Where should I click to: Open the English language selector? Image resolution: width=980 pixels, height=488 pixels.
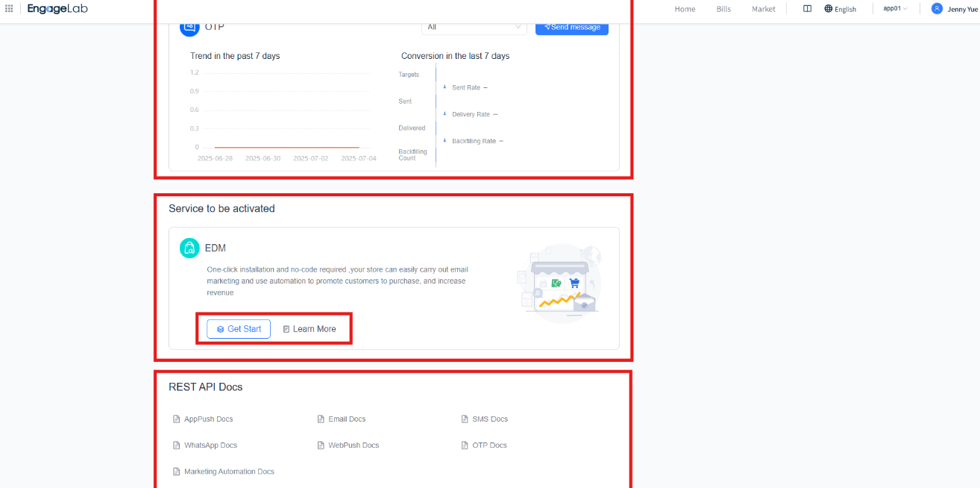click(841, 9)
